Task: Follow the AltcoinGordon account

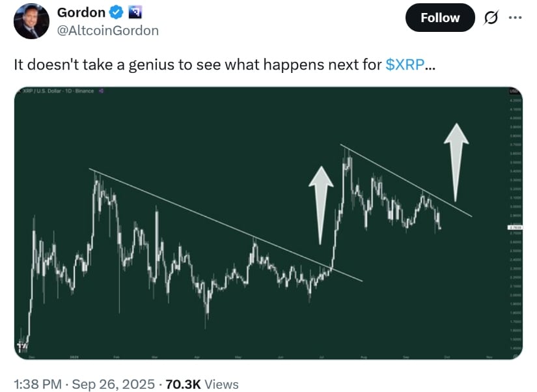Action: coord(440,18)
